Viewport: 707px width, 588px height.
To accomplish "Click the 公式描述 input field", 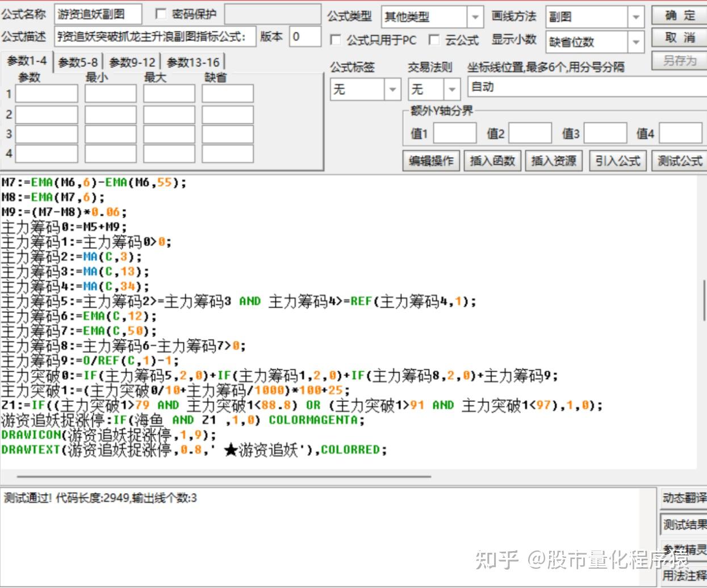I will [x=156, y=37].
